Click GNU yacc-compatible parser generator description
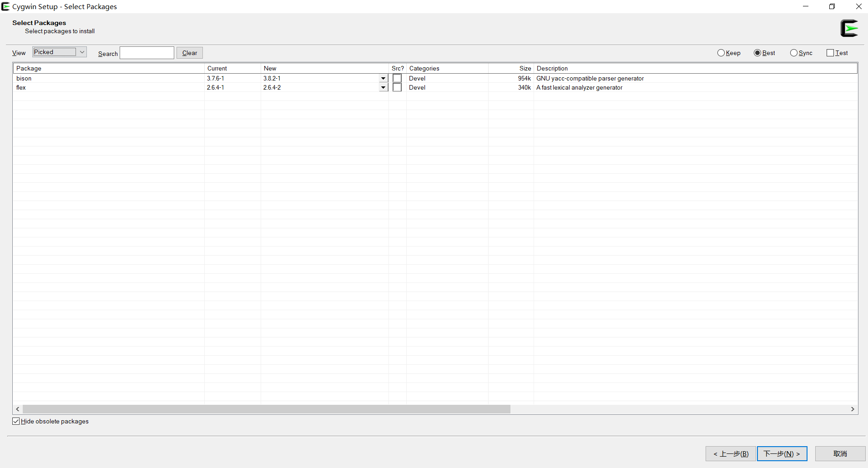This screenshot has width=868, height=468. 590,78
